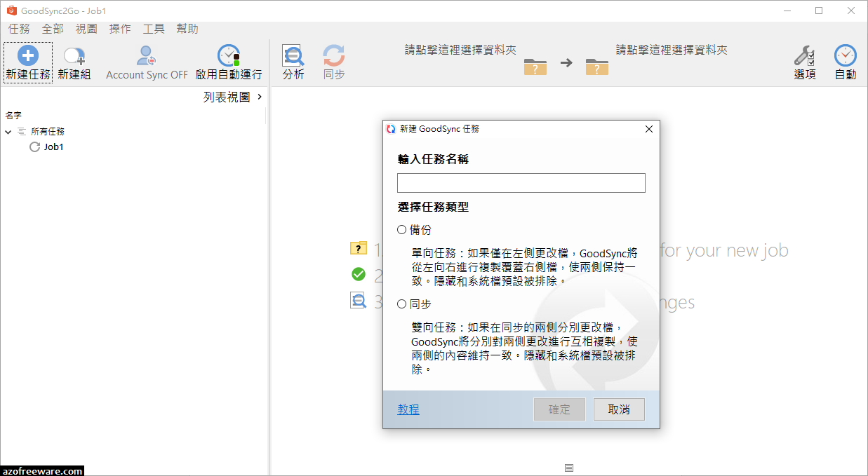The image size is (868, 476).
Task: Select the 同步 (Sync) radio button
Action: tap(402, 304)
